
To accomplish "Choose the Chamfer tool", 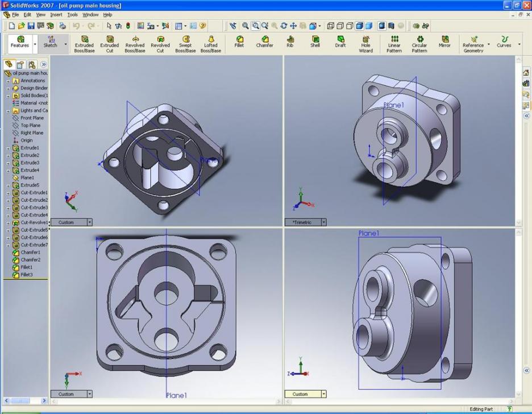I will click(x=264, y=42).
